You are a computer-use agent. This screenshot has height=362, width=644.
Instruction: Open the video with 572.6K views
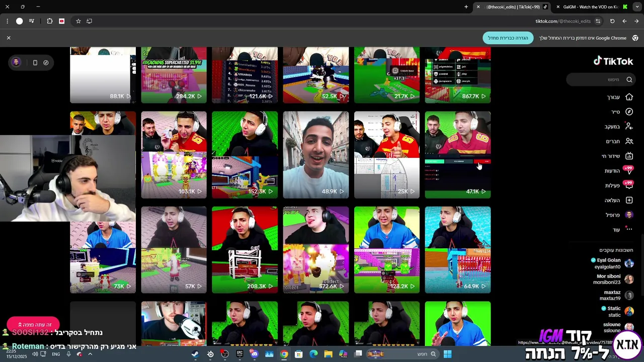click(316, 250)
